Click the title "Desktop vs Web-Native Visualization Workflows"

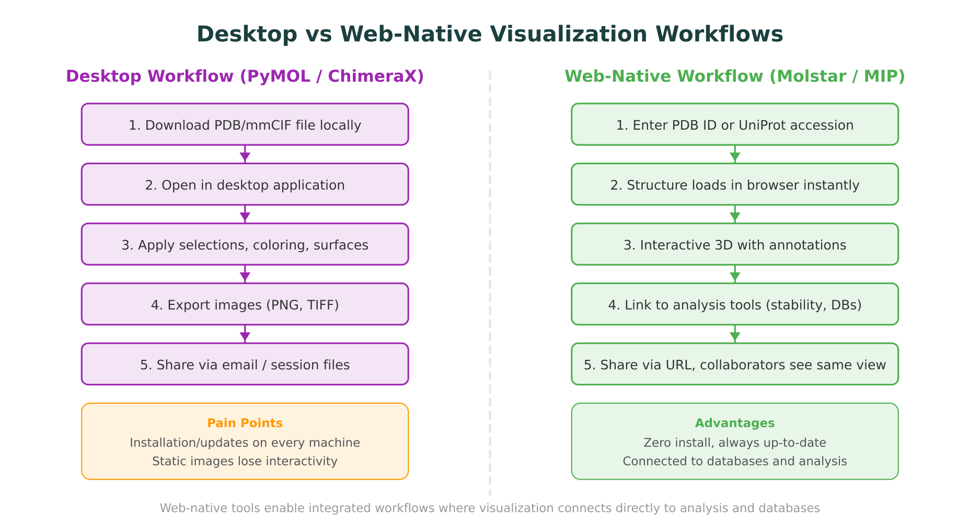click(490, 35)
